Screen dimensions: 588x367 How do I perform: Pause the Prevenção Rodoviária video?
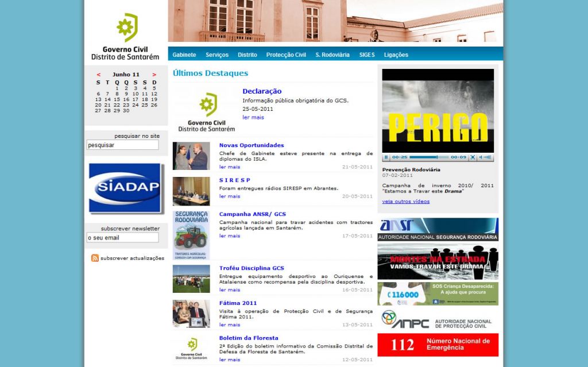(386, 157)
